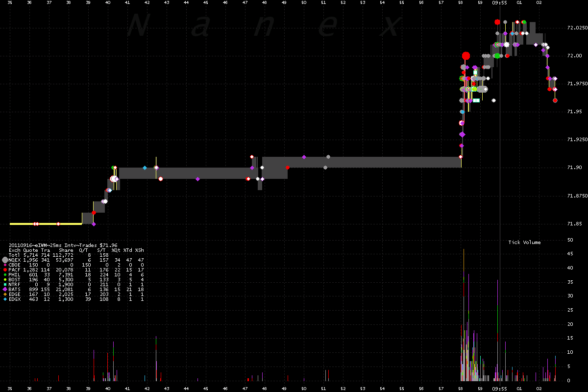Click EDGE share value '2,025'
This screenshot has height=392, width=588.
(x=66, y=294)
